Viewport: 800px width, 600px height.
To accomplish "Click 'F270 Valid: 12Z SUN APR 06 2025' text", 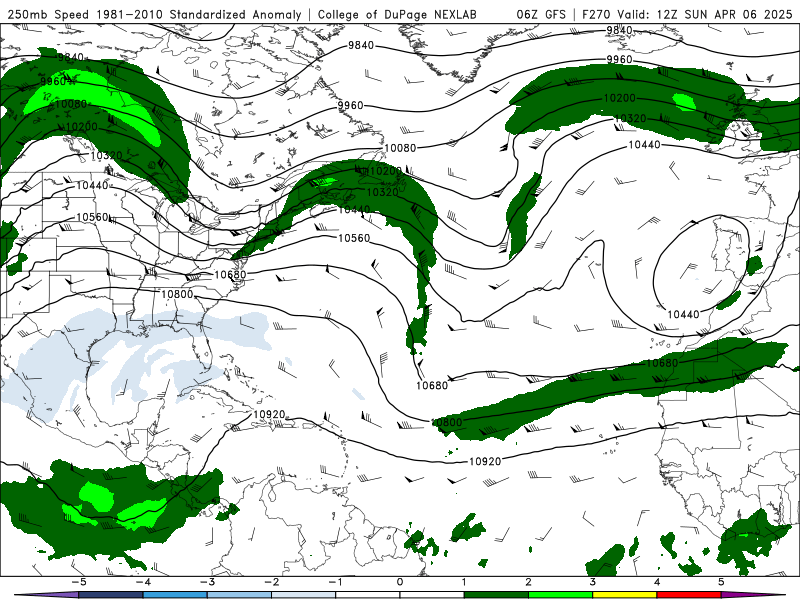I will pyautogui.click(x=687, y=14).
